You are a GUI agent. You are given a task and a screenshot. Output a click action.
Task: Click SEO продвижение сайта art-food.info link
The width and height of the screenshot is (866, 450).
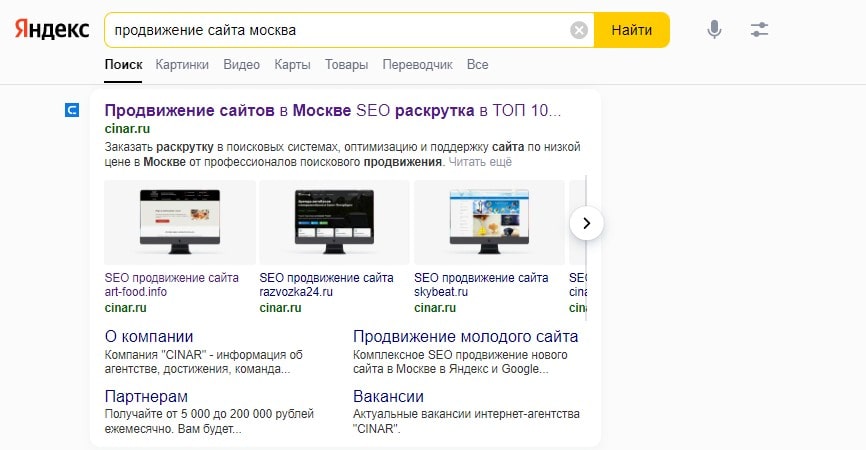coord(171,284)
